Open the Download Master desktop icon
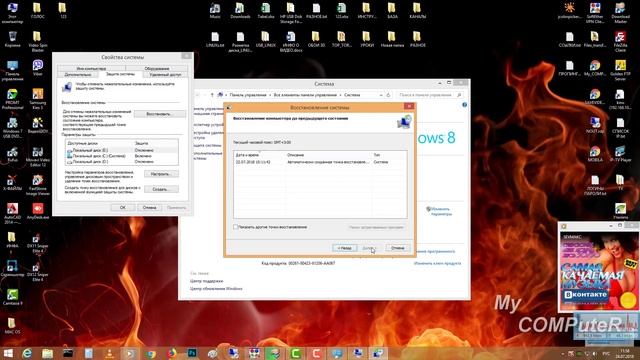Viewport: 640px width, 360px height. 620,13
